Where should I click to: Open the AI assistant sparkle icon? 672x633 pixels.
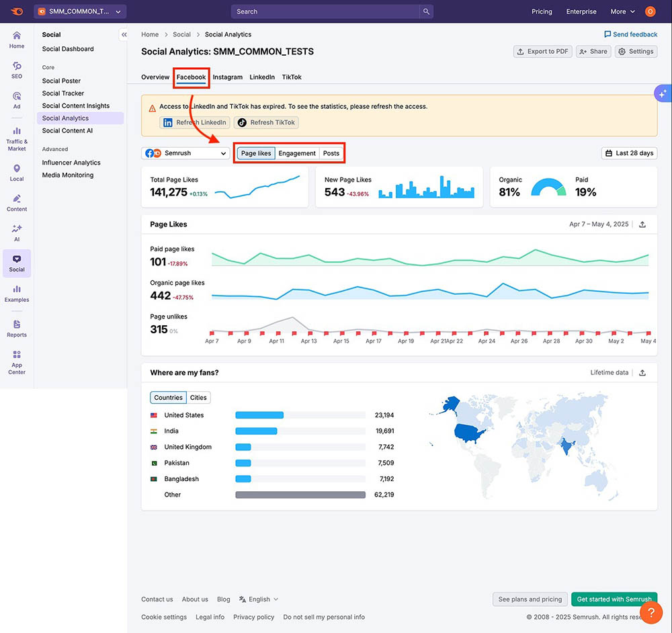click(x=662, y=94)
